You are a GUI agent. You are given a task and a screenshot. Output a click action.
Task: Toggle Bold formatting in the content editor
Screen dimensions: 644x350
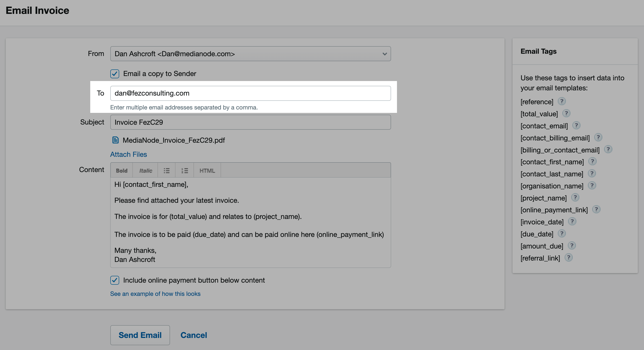pos(122,170)
